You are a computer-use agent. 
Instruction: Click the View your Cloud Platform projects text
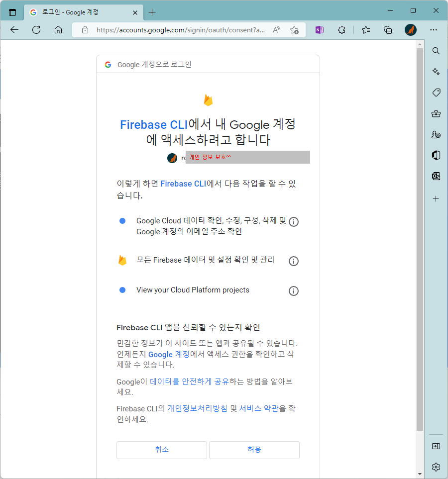[193, 290]
